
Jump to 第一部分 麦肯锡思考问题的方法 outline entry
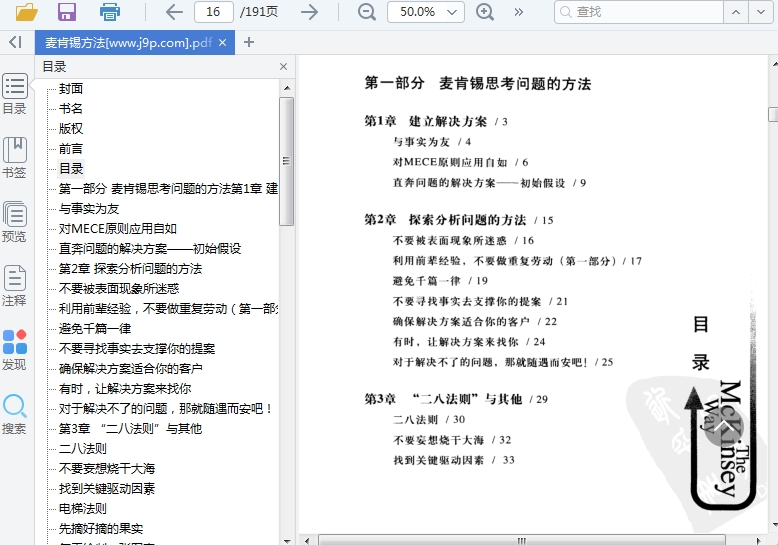point(168,189)
